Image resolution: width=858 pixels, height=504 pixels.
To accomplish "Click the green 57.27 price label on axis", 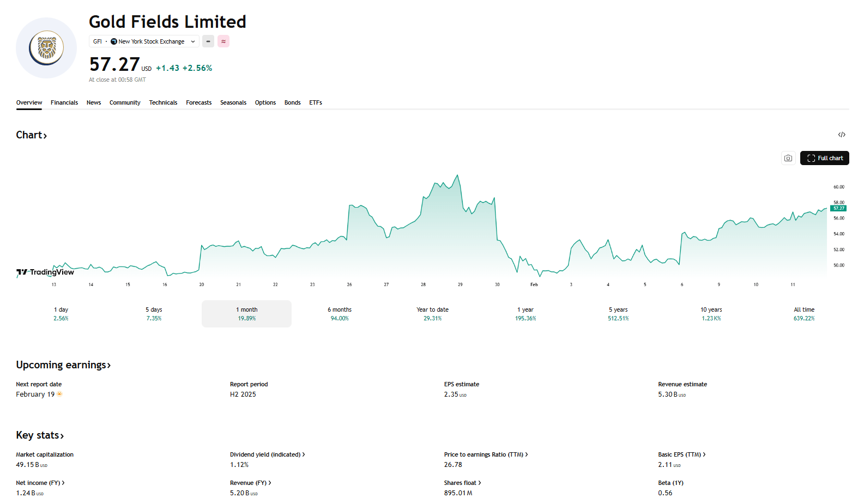I will point(838,208).
